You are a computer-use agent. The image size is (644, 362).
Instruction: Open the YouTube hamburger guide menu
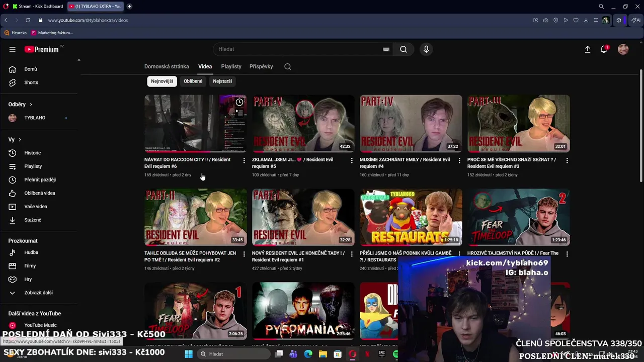[12, 49]
